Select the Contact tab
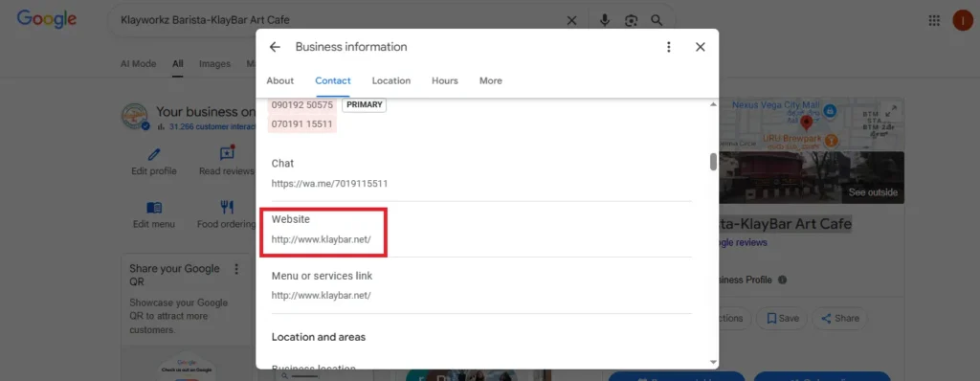The width and height of the screenshot is (980, 381). click(x=333, y=80)
